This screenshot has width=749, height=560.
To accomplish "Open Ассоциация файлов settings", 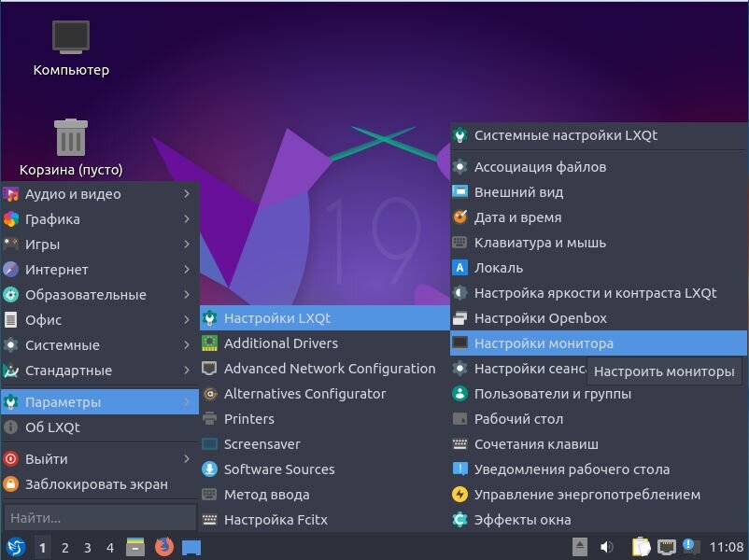I will point(598,167).
